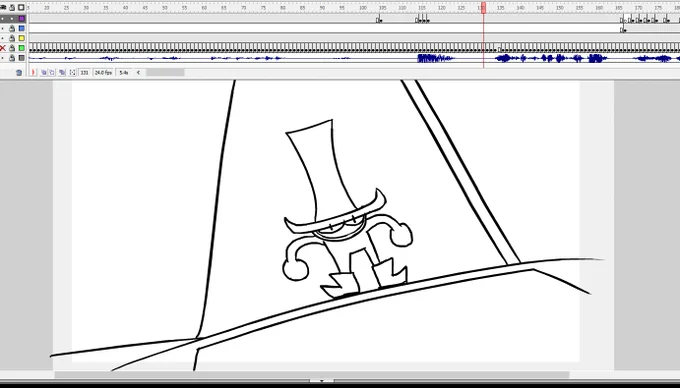680x388 pixels.
Task: Click the red playhead marker on the ruler
Action: (484, 7)
